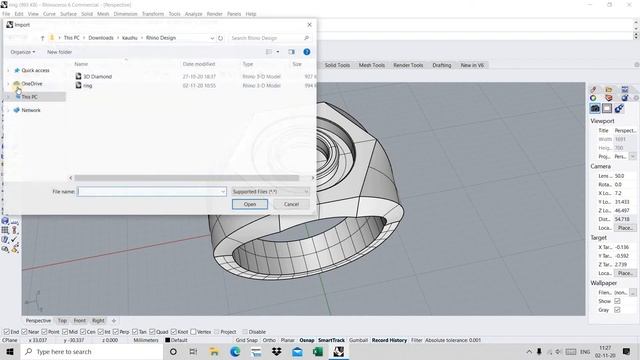Toggle the Mid object snap checkbox
This screenshot has width=640, height=360.
click(65, 332)
